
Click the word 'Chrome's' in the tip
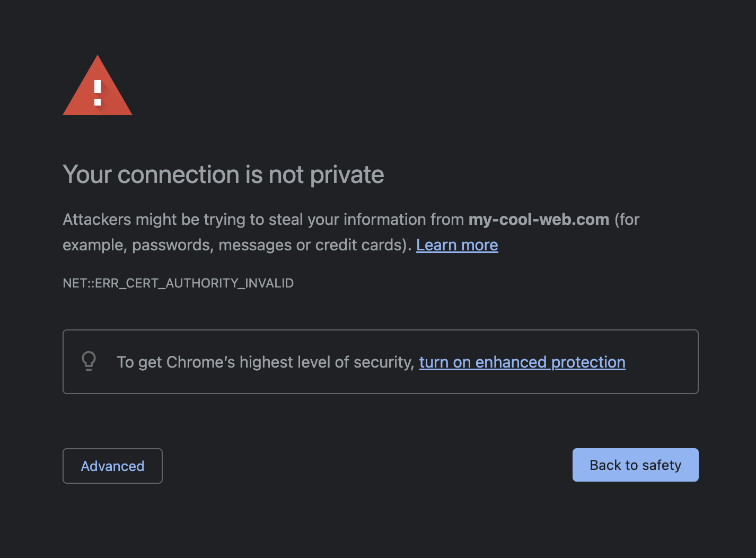click(x=200, y=362)
